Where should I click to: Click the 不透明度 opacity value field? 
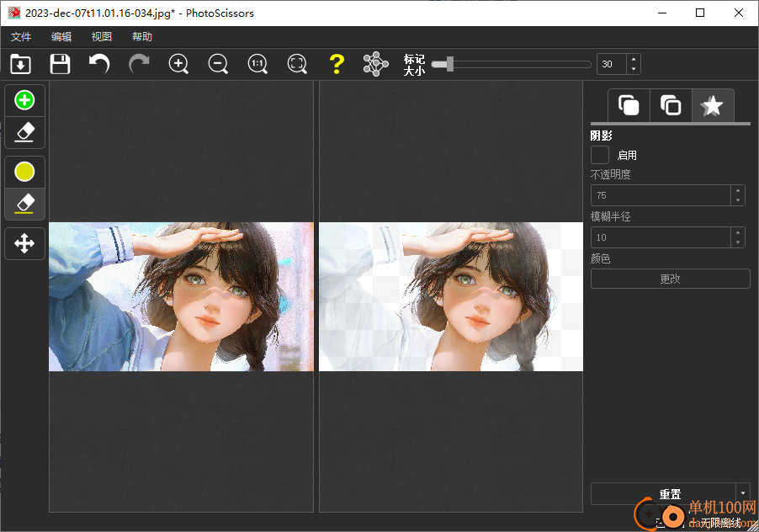point(661,195)
